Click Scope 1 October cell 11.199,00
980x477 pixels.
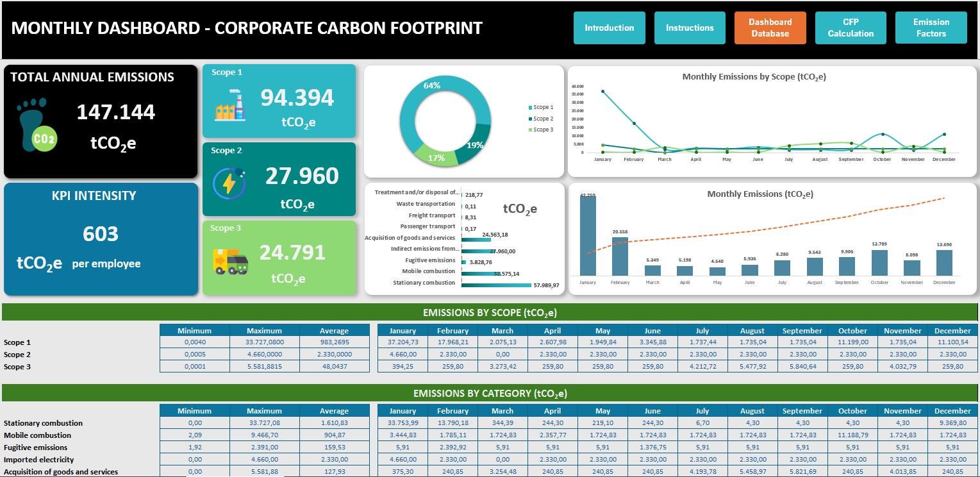(852, 342)
